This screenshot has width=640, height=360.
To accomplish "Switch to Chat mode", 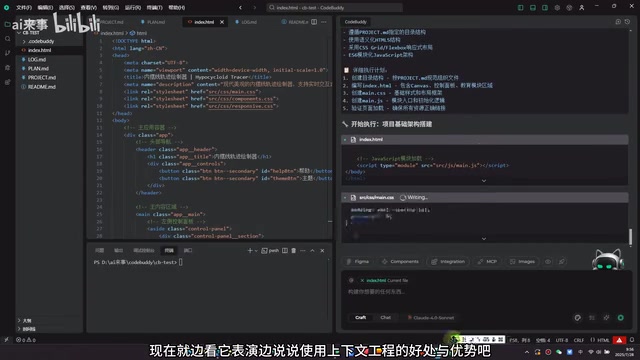I will point(386,318).
